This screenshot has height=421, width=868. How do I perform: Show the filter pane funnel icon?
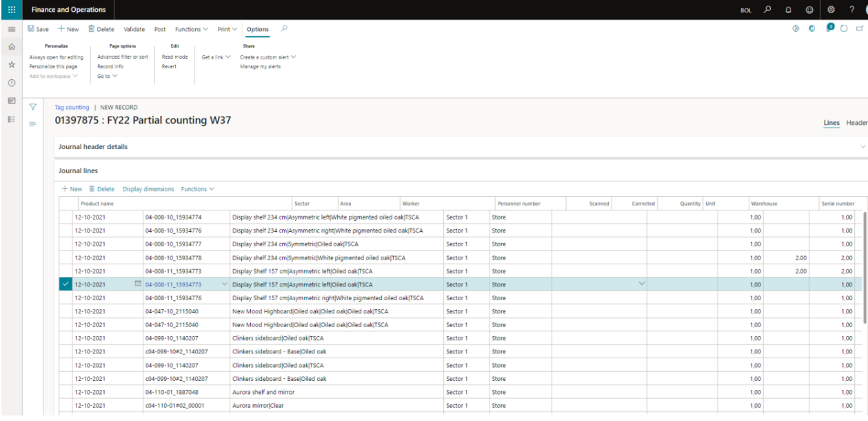(32, 108)
